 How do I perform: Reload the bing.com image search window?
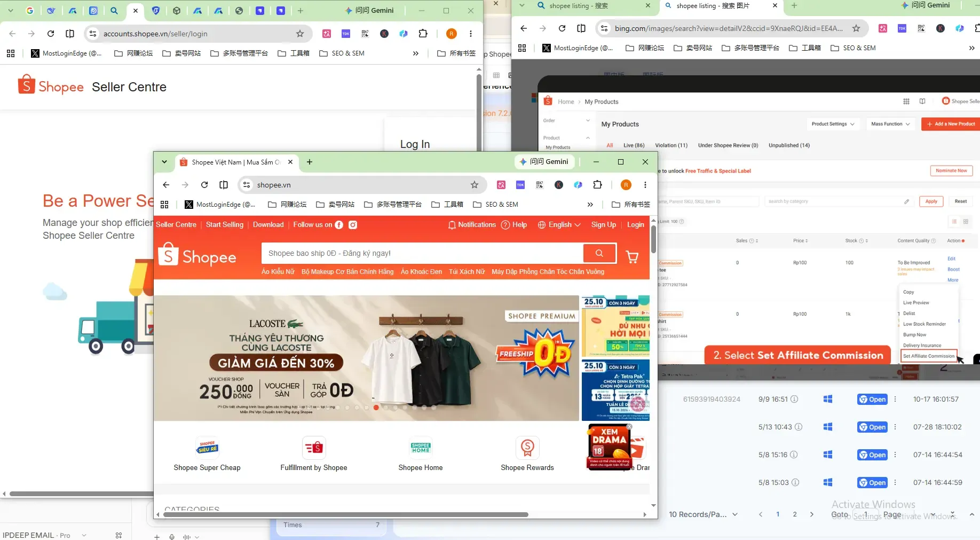click(562, 28)
